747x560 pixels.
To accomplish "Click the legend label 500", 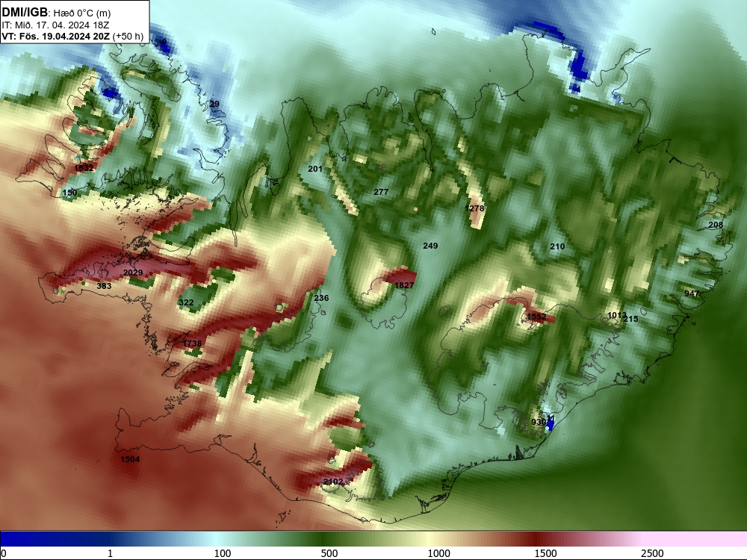I will pyautogui.click(x=329, y=553).
